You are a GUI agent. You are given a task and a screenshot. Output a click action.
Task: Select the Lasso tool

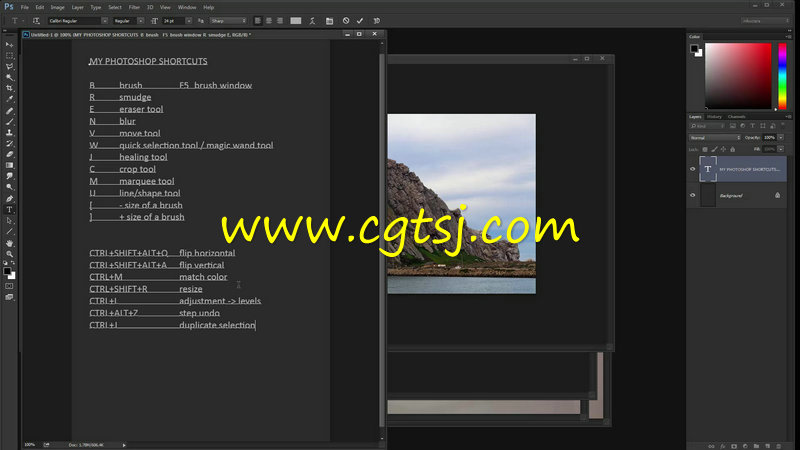coord(9,66)
